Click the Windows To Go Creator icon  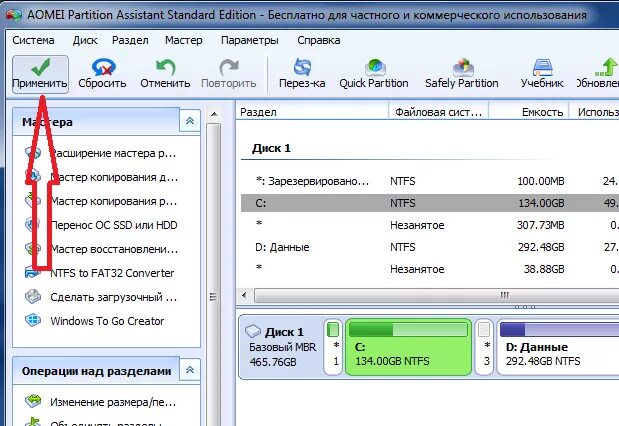click(33, 320)
